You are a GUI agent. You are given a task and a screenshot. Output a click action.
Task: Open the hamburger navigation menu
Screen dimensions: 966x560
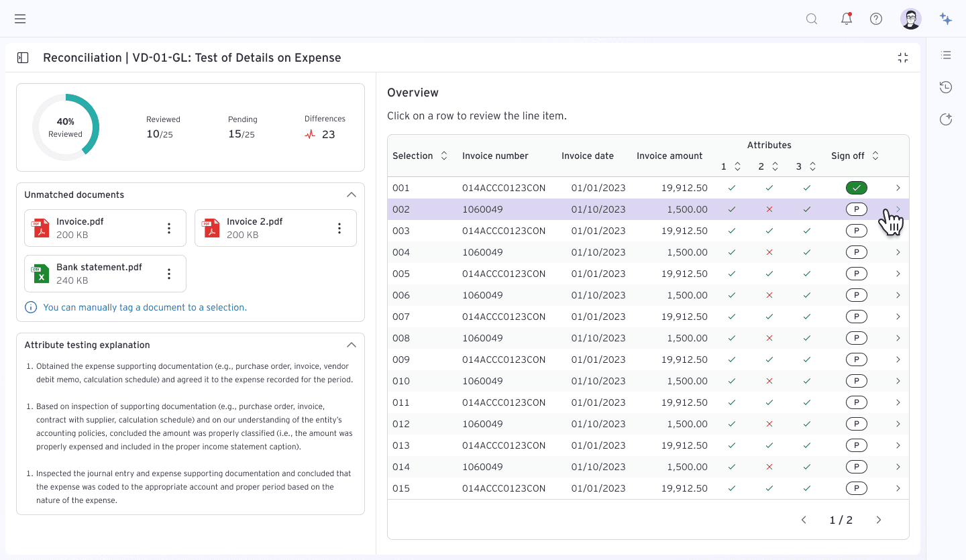click(20, 19)
